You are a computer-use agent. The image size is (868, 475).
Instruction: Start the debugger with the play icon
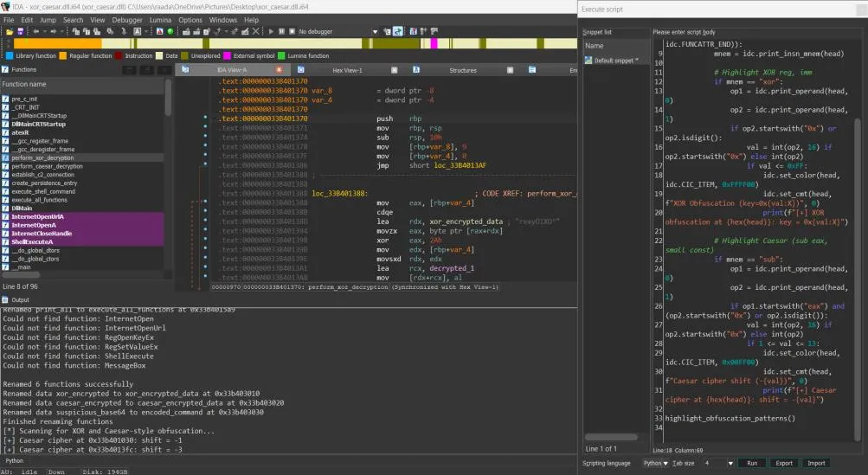pyautogui.click(x=271, y=31)
